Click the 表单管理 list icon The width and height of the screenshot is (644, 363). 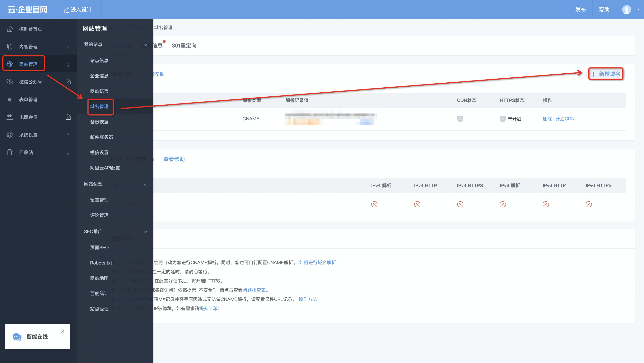click(10, 99)
